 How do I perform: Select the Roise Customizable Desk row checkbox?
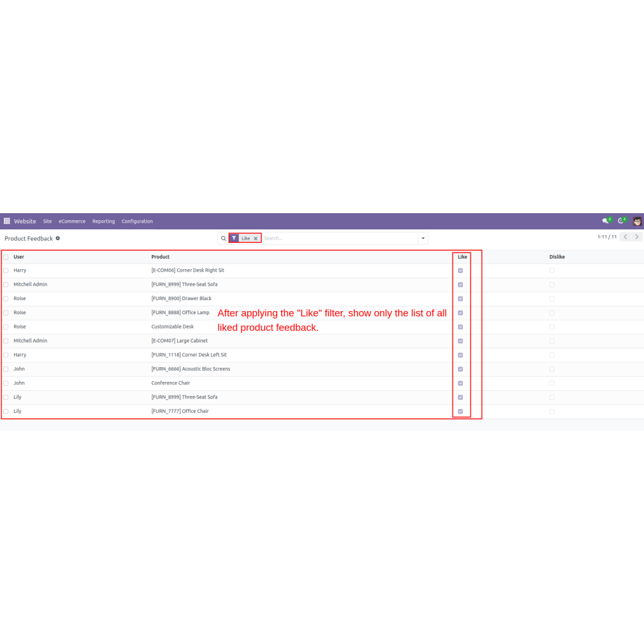[x=6, y=327]
